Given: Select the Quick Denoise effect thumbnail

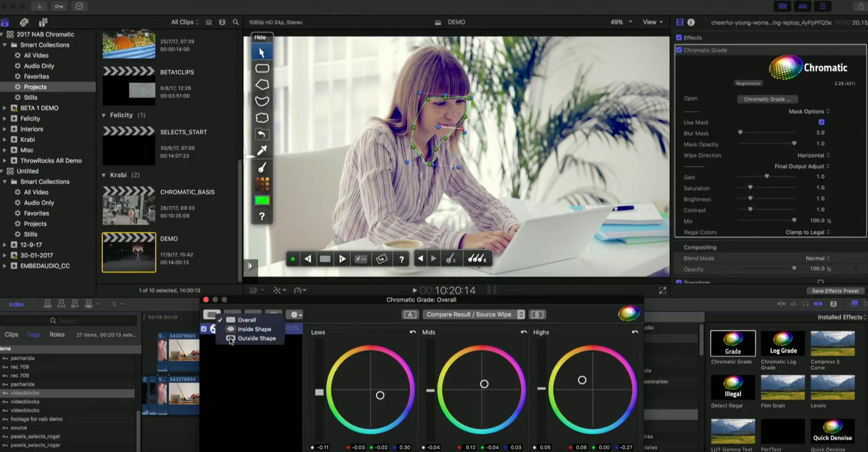Looking at the screenshot, I should (x=832, y=431).
